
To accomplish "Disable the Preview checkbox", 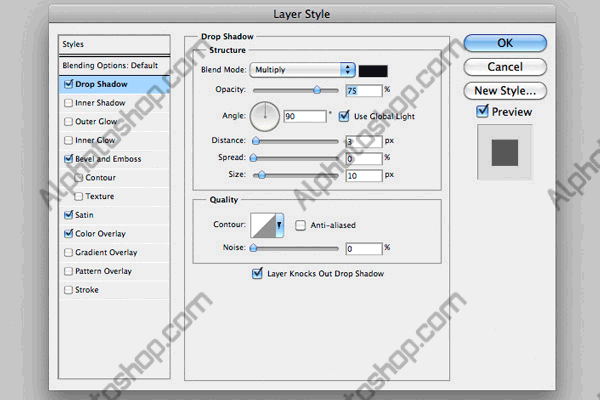I will click(482, 111).
